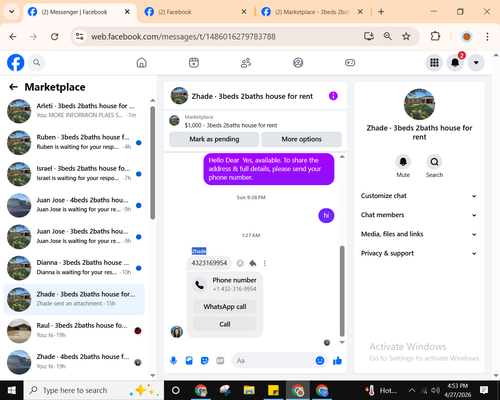Open Dianna 3beds 2baths conversation
This screenshot has height=400, width=500.
pos(74,267)
